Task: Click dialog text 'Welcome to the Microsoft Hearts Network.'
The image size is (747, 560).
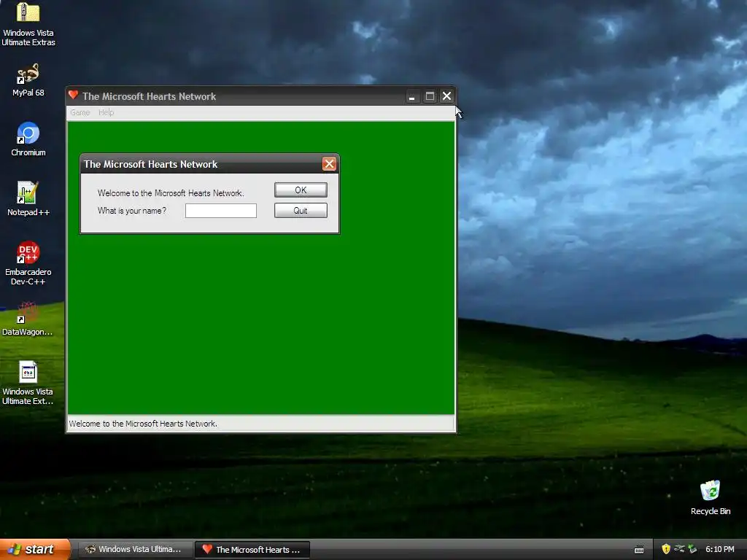Action: [171, 192]
